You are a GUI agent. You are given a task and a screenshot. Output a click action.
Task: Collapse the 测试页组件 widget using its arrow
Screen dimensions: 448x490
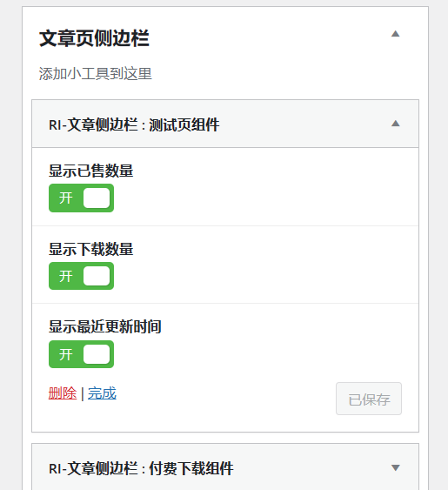click(396, 124)
